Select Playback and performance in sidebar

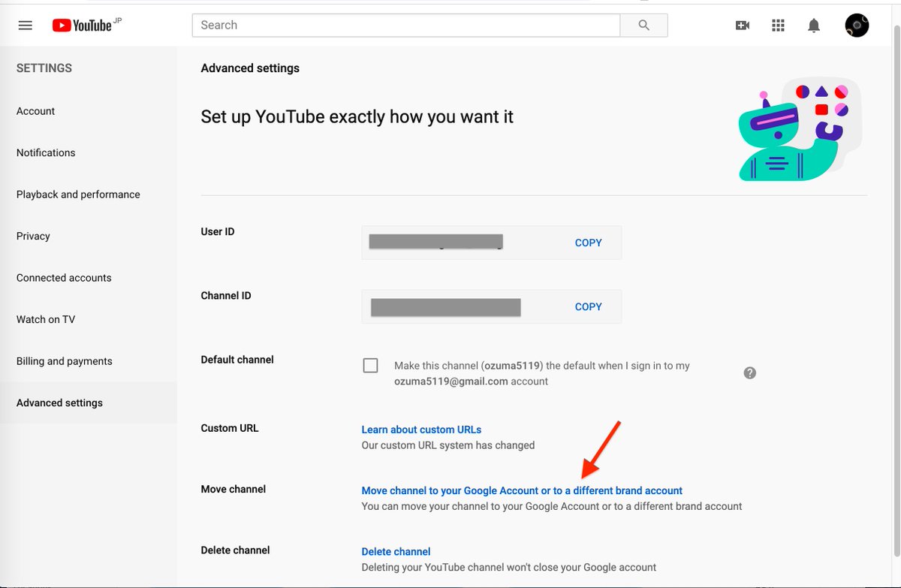78,194
